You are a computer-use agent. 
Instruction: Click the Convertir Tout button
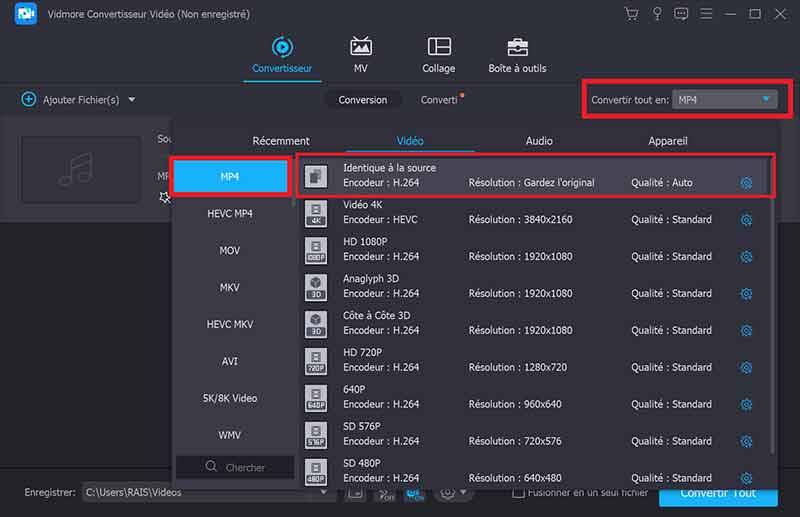coord(717,494)
